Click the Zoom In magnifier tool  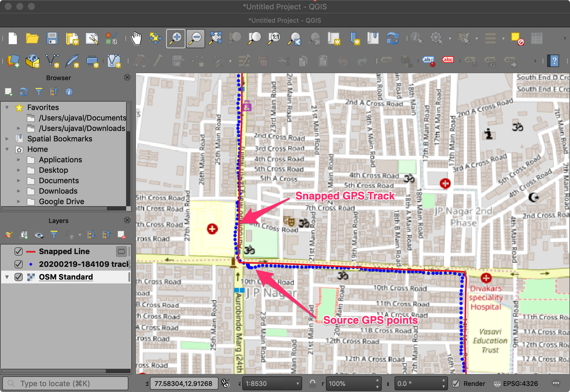(175, 38)
